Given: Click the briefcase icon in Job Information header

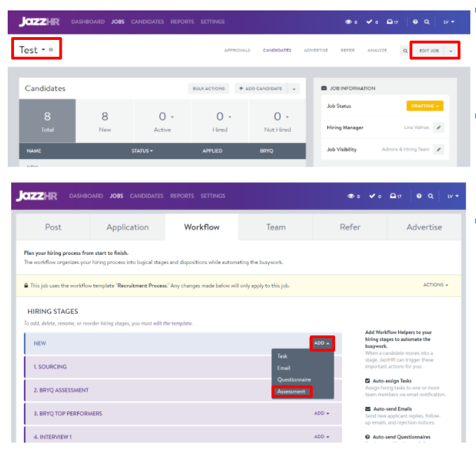Looking at the screenshot, I should (x=324, y=88).
